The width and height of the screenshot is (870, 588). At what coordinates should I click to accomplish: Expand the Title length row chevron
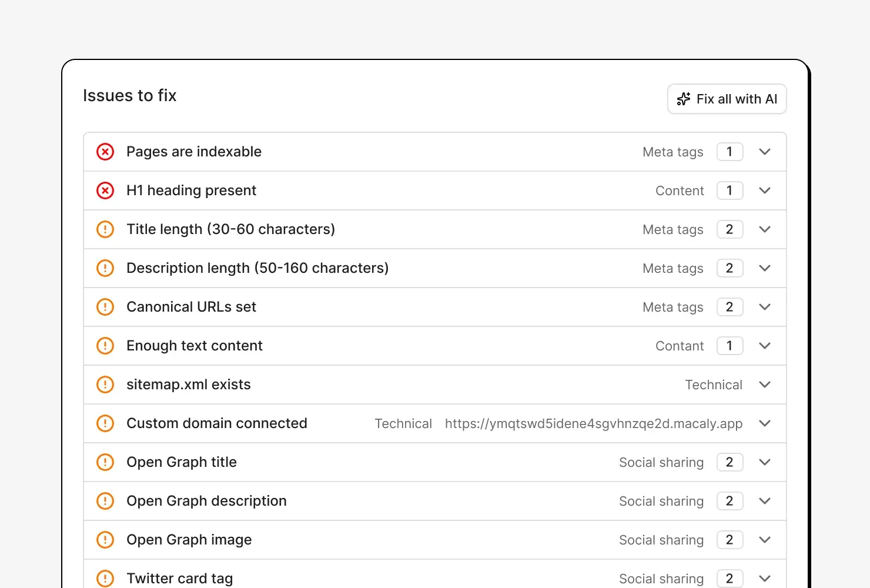pos(765,229)
